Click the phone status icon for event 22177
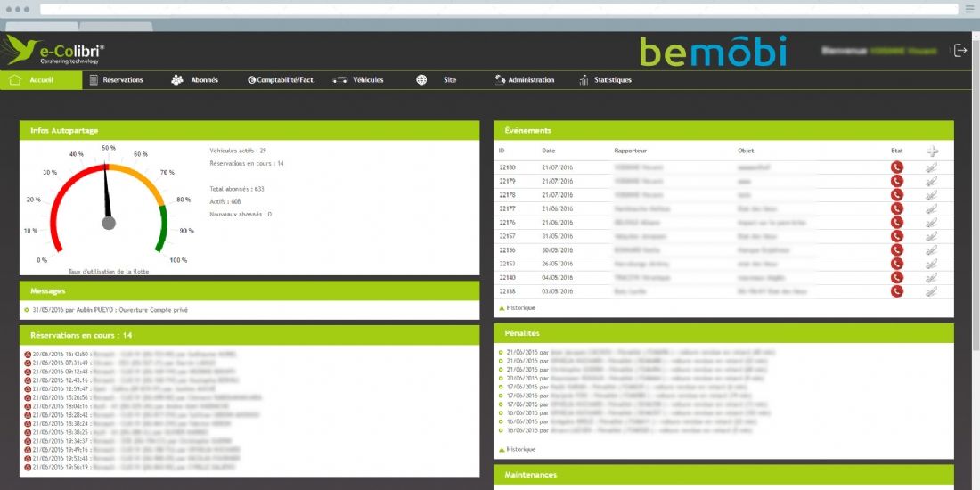980x490 pixels. click(897, 208)
